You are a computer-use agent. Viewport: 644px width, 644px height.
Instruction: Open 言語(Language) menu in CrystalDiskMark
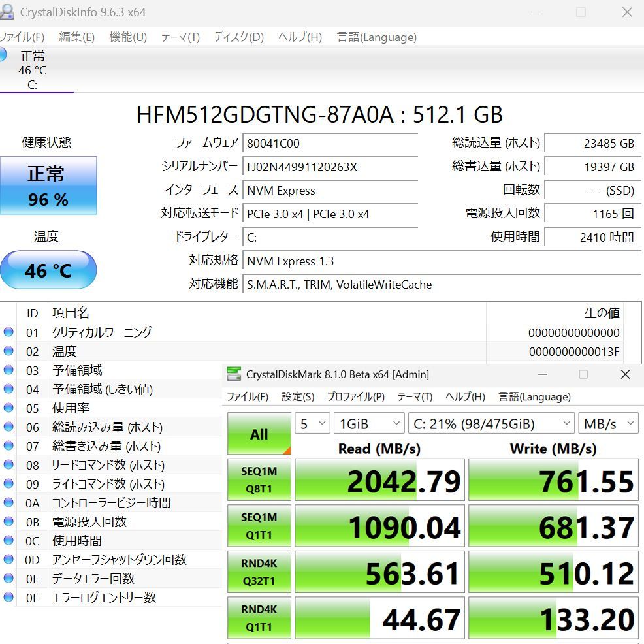pos(534,396)
